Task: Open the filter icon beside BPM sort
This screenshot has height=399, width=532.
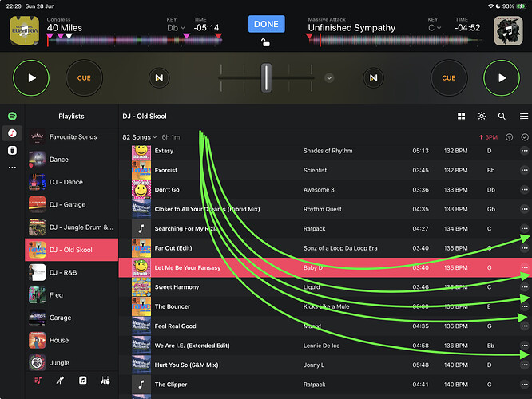Action: click(509, 137)
